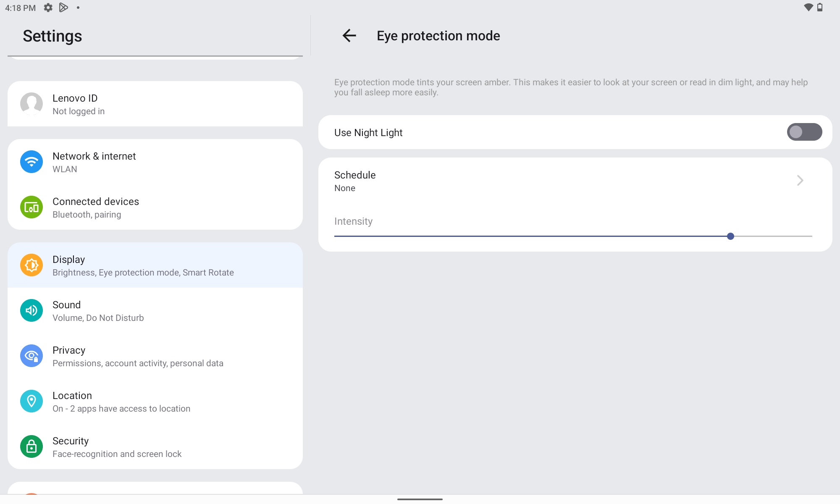The width and height of the screenshot is (840, 504).
Task: Open the Schedule None setting
Action: click(575, 181)
